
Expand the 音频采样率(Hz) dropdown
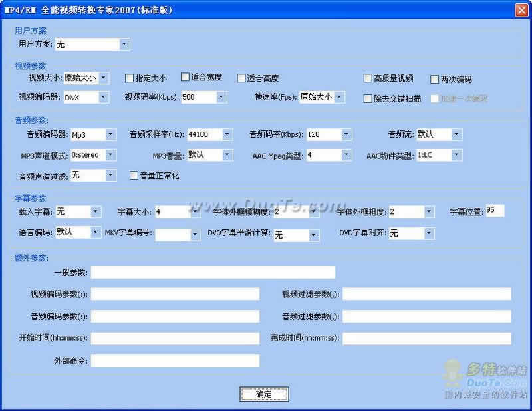click(x=210, y=135)
